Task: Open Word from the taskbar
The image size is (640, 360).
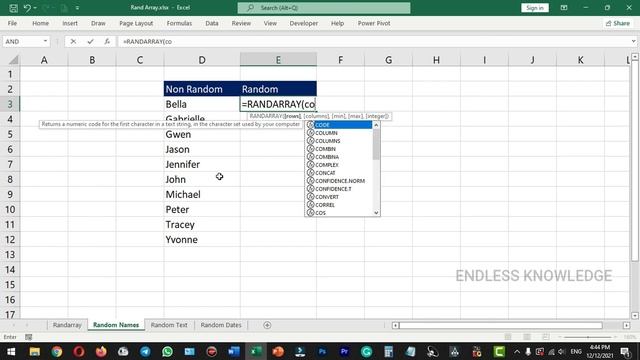Action: click(234, 351)
